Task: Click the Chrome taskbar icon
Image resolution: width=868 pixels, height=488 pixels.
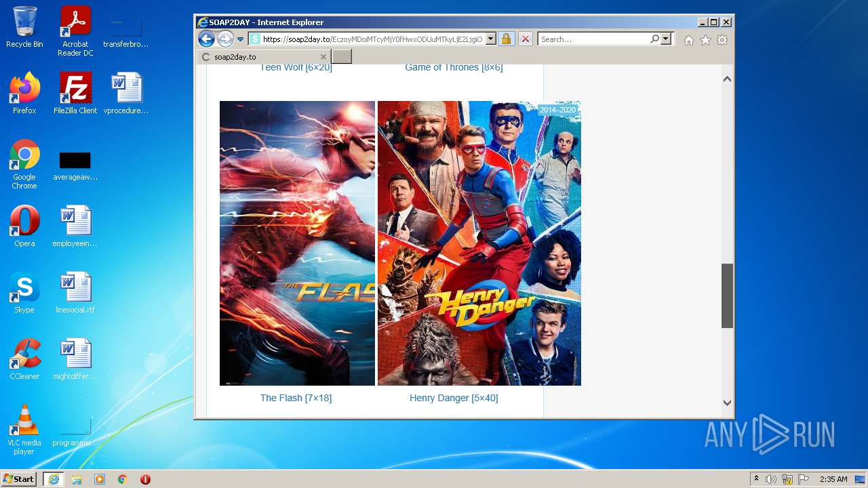Action: click(x=123, y=479)
